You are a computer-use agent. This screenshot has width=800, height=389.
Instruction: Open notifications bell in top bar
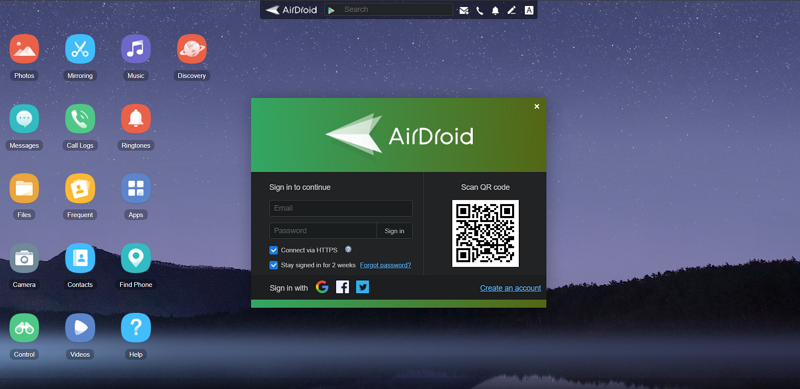(495, 10)
